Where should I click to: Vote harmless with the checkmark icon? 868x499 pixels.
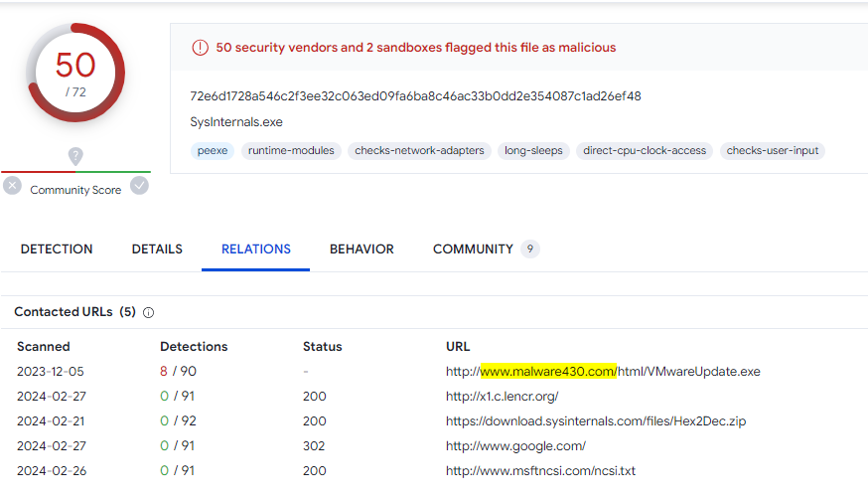tap(140, 186)
